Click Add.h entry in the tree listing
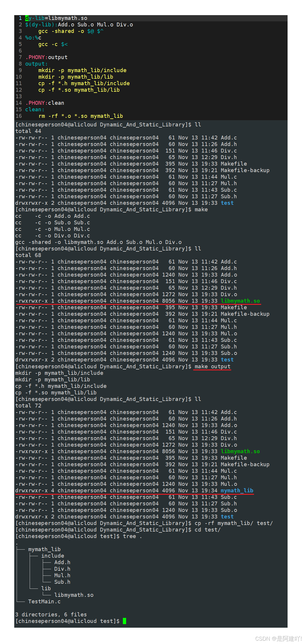 tap(62, 562)
